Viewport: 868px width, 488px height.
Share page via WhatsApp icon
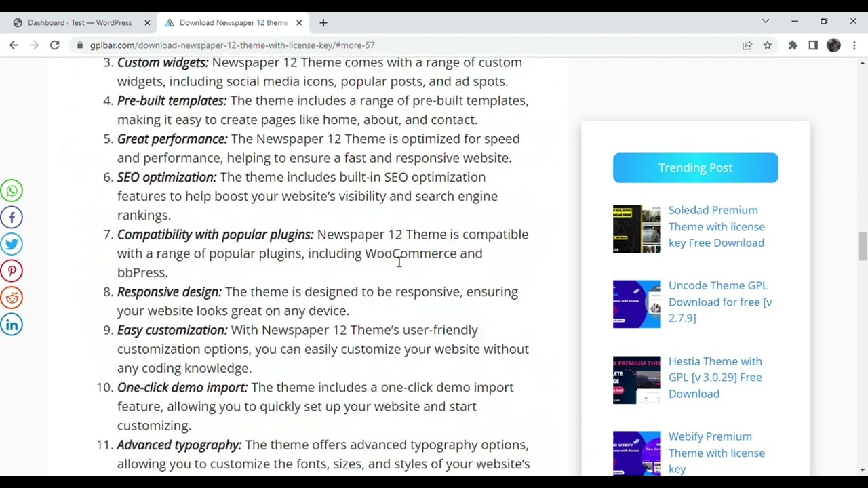(12, 190)
